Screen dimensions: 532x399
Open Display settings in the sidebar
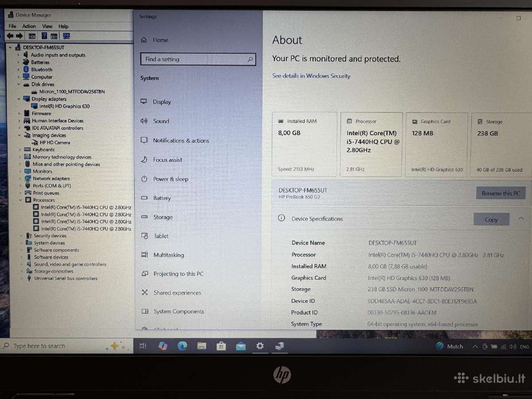pyautogui.click(x=162, y=102)
